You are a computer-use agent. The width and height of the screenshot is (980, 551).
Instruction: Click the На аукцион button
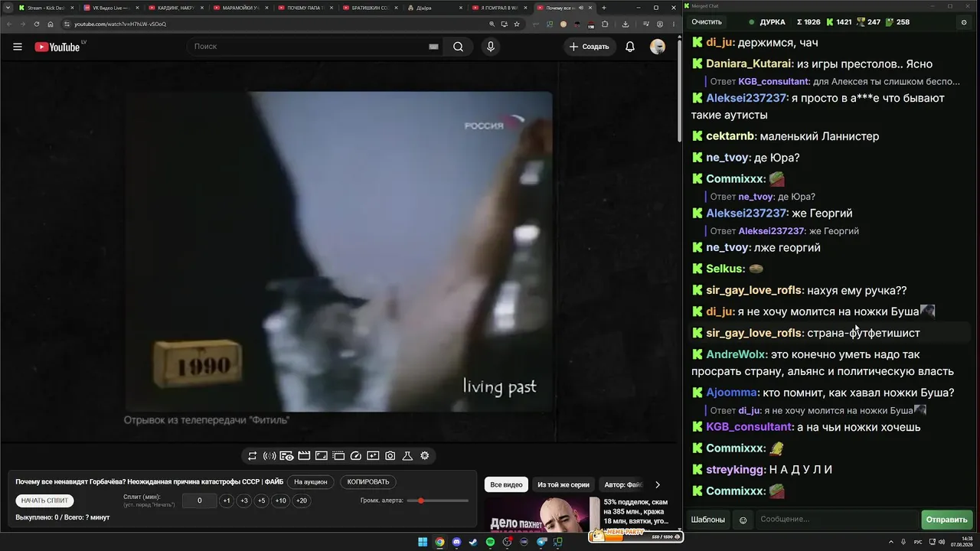tap(311, 482)
